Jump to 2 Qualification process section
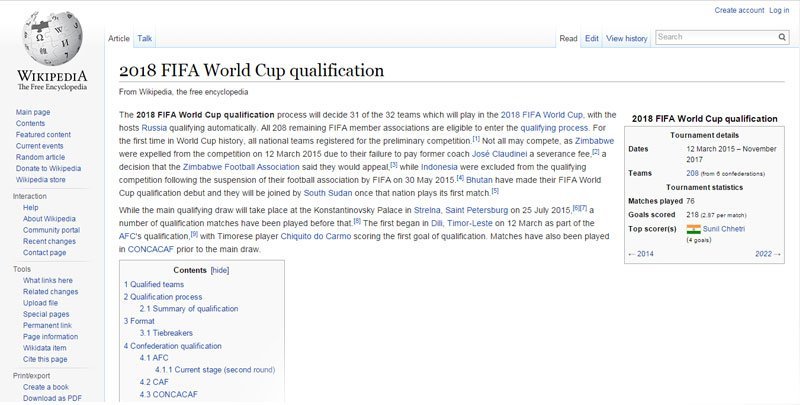800x405 pixels. click(x=163, y=297)
